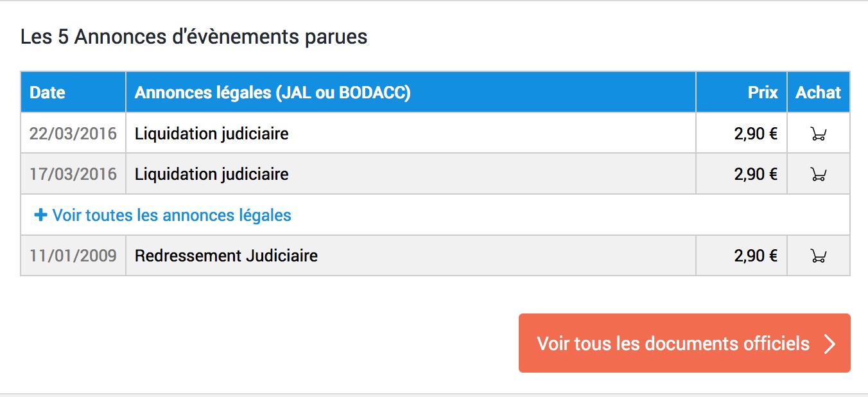Image resolution: width=868 pixels, height=397 pixels.
Task: Click the cart icon for the 22/03/2016 announcement
Action: (818, 134)
